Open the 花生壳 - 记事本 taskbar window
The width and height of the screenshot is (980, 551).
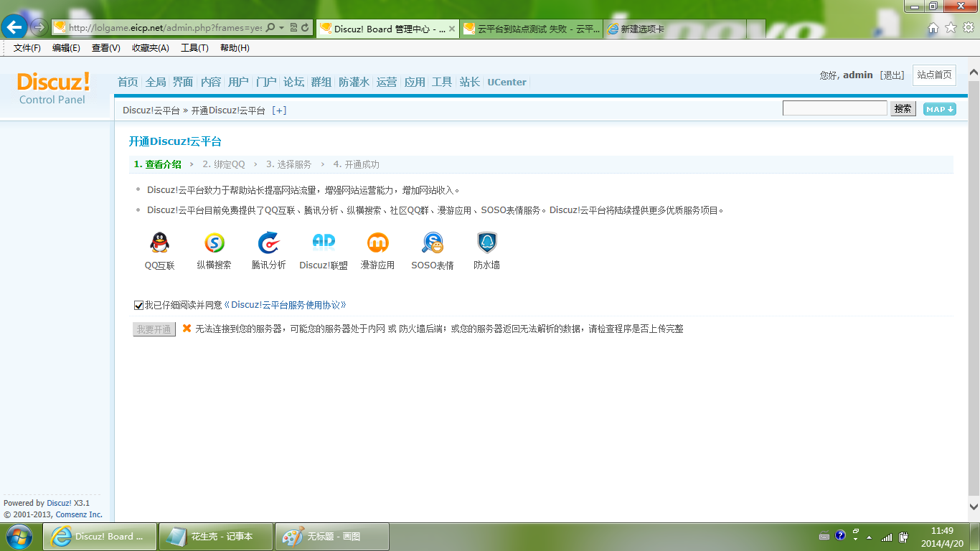pyautogui.click(x=216, y=537)
